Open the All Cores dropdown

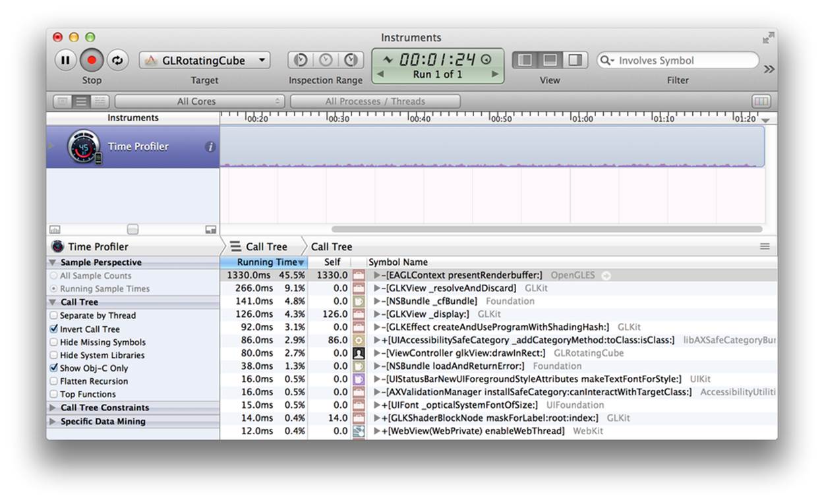(200, 101)
